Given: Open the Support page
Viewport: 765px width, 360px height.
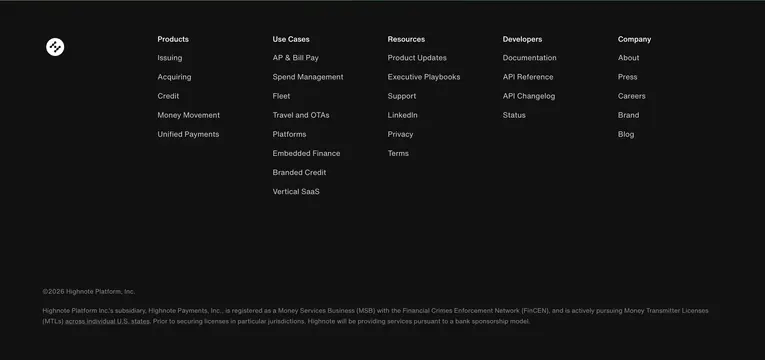Looking at the screenshot, I should tap(402, 96).
